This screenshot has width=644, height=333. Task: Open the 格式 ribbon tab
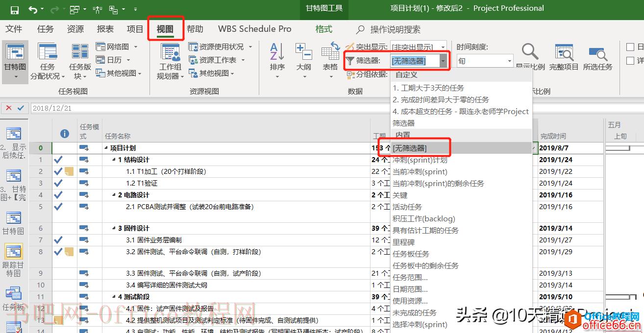[x=323, y=29]
